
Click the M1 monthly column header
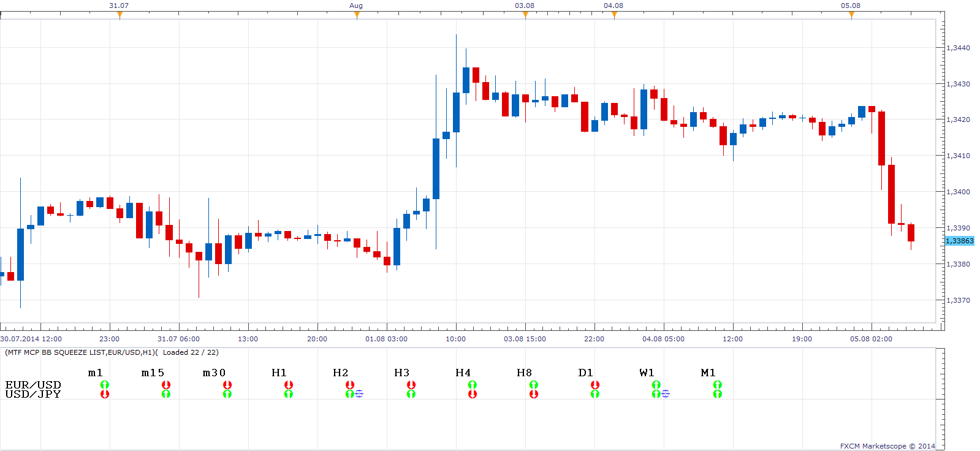[708, 373]
